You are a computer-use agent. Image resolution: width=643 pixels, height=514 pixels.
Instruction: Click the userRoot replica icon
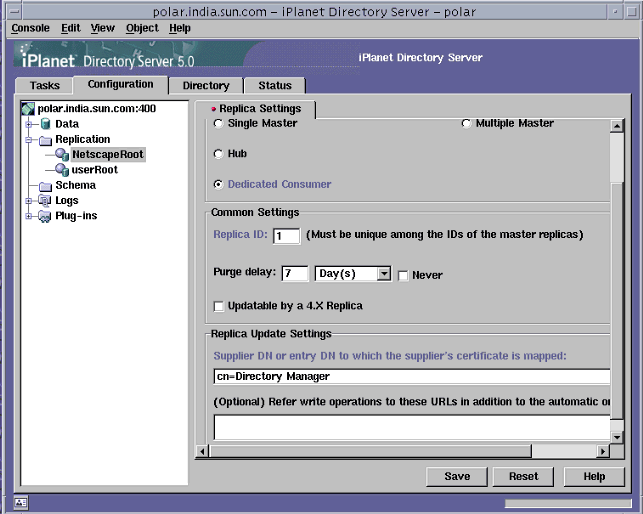[62, 170]
